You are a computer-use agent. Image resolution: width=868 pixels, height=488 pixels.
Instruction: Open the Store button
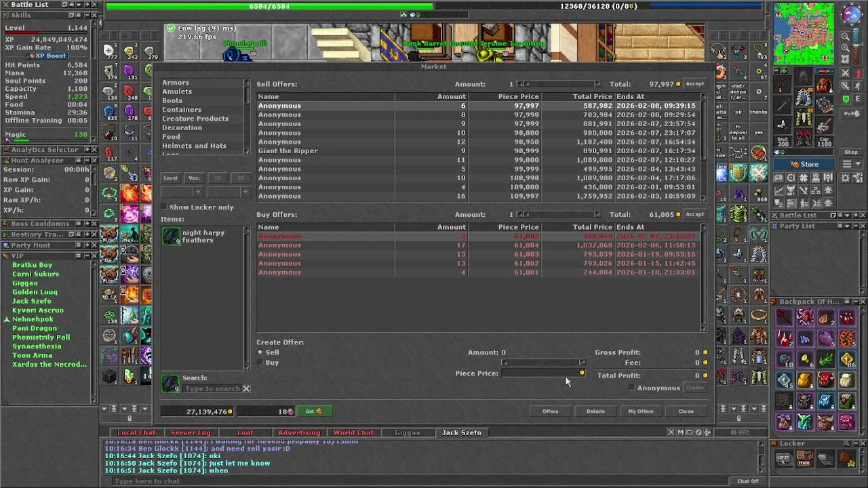point(804,165)
